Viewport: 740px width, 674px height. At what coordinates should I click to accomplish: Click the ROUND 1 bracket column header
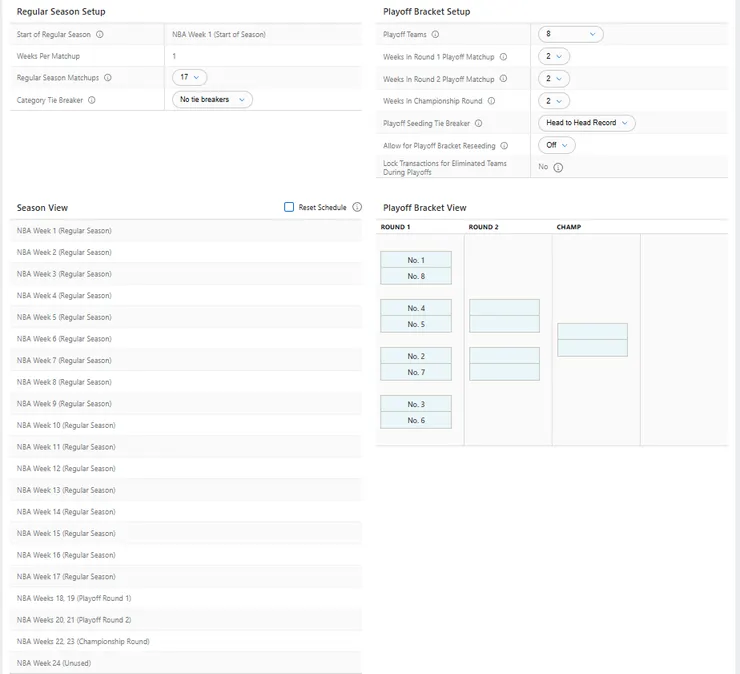click(x=395, y=227)
